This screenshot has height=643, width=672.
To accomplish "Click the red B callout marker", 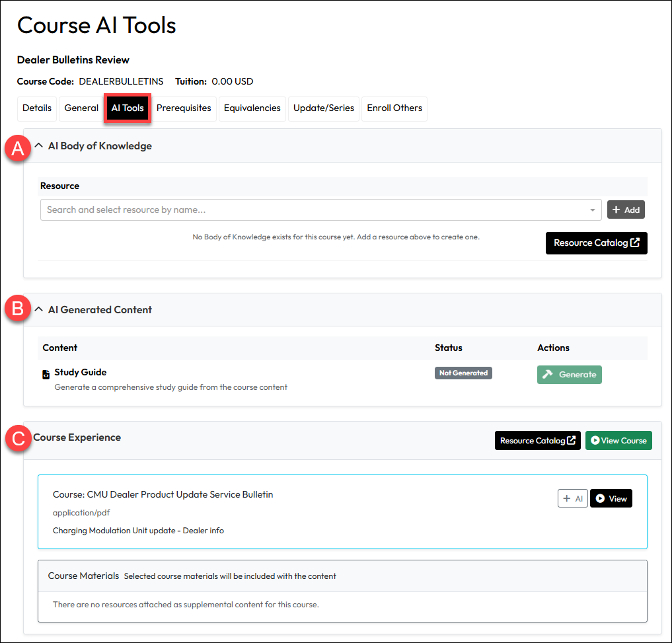I will (18, 309).
